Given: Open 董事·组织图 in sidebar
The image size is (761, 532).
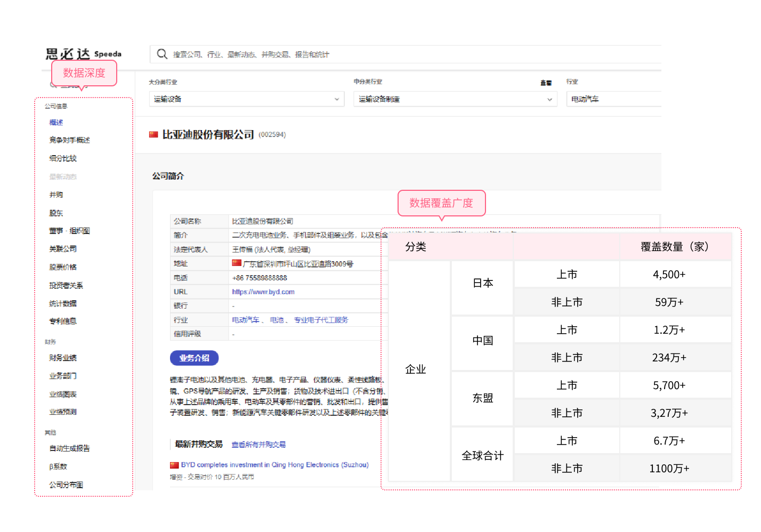Looking at the screenshot, I should [69, 231].
